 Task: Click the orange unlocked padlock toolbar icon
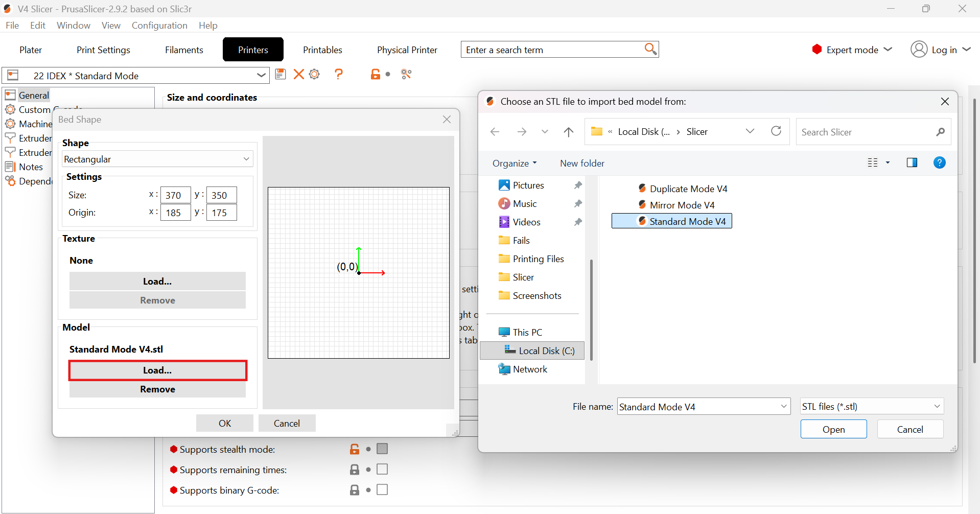pos(376,74)
